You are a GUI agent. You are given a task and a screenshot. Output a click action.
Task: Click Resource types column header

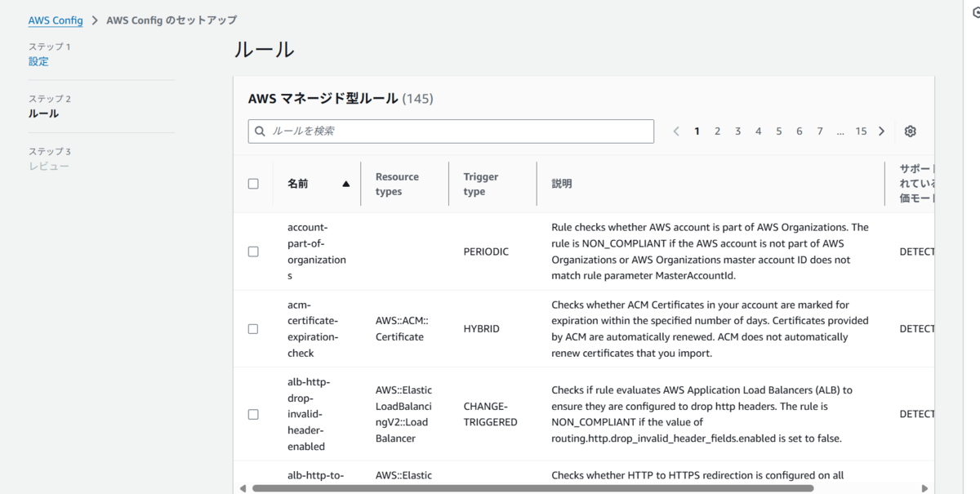pyautogui.click(x=397, y=184)
